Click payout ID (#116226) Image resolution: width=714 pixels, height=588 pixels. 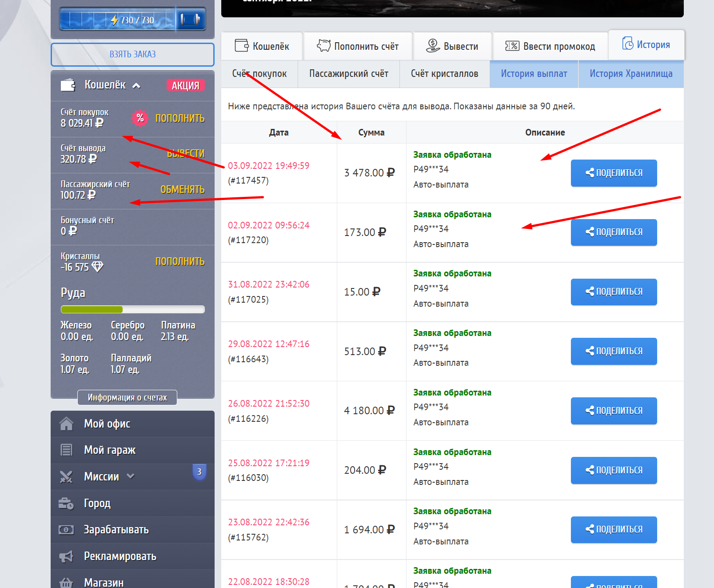[x=248, y=419]
